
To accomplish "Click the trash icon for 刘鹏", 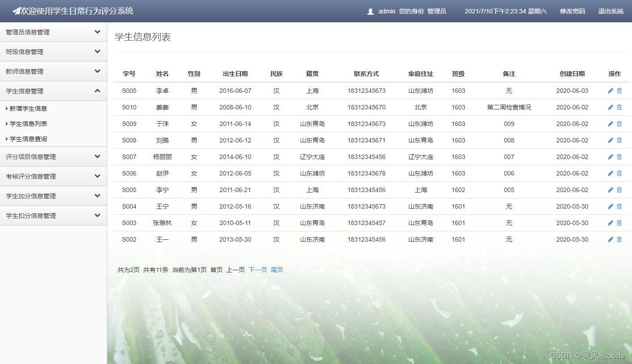I will (619, 140).
